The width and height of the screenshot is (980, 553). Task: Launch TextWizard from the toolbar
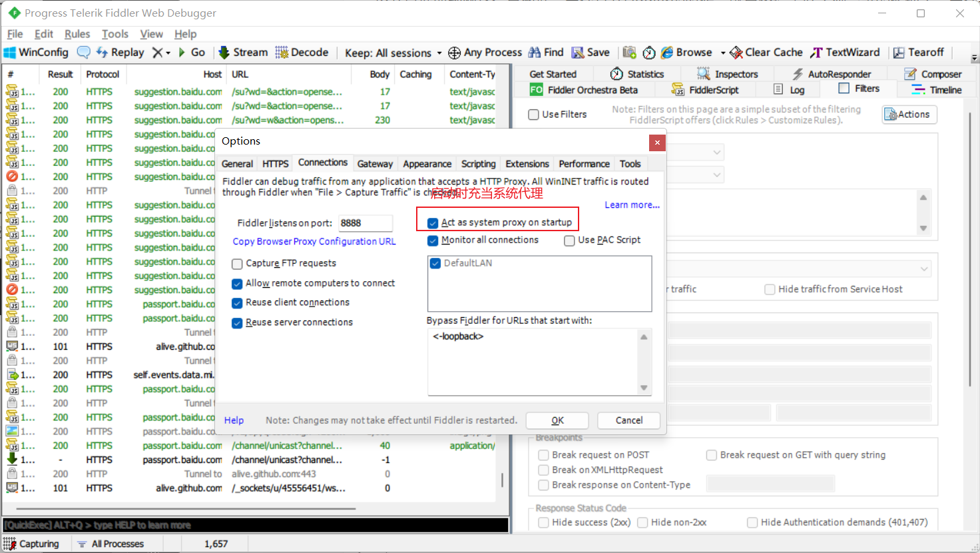click(x=816, y=53)
